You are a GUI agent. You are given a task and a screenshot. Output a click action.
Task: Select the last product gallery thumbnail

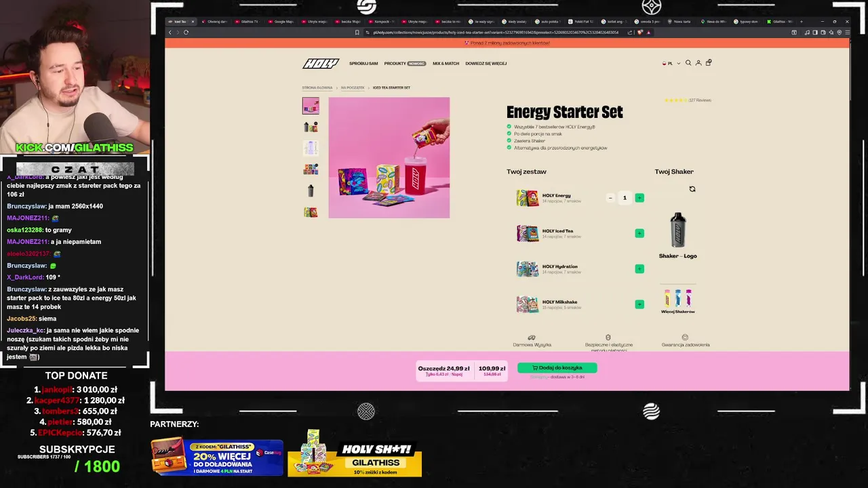click(x=311, y=211)
